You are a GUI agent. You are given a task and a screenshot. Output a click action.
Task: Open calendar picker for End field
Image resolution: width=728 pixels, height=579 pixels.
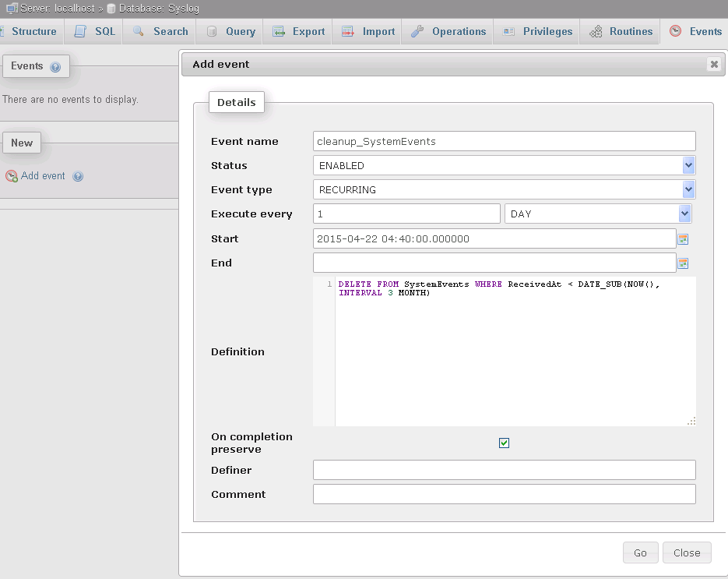(x=683, y=263)
